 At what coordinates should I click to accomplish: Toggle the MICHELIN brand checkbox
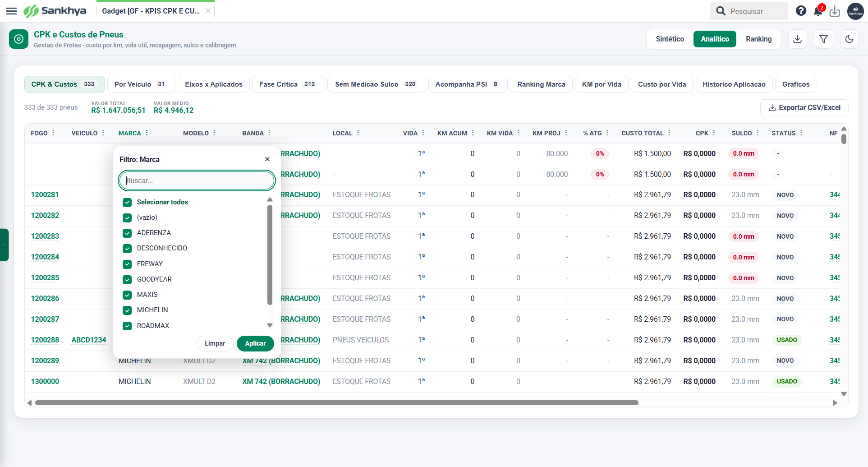127,310
